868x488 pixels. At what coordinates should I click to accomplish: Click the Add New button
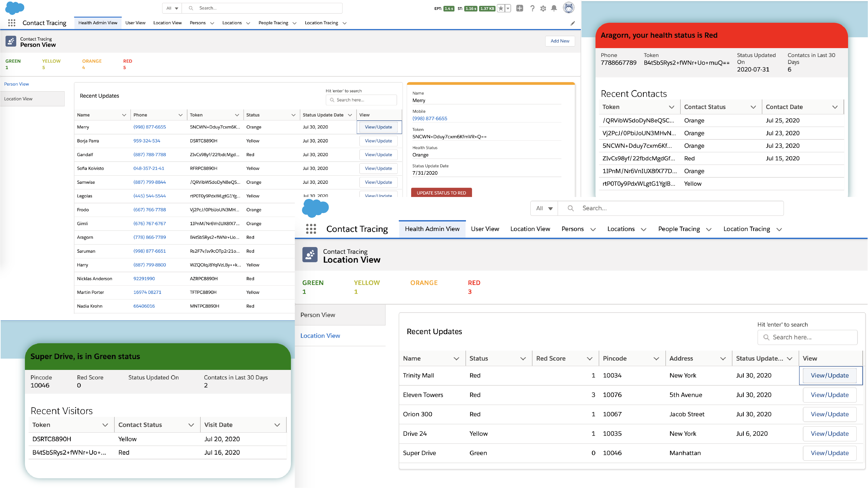[560, 41]
